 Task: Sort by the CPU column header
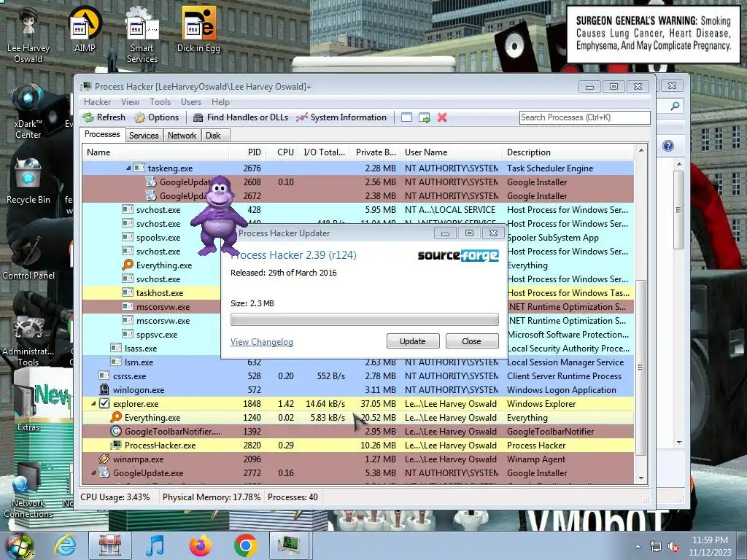(281, 152)
